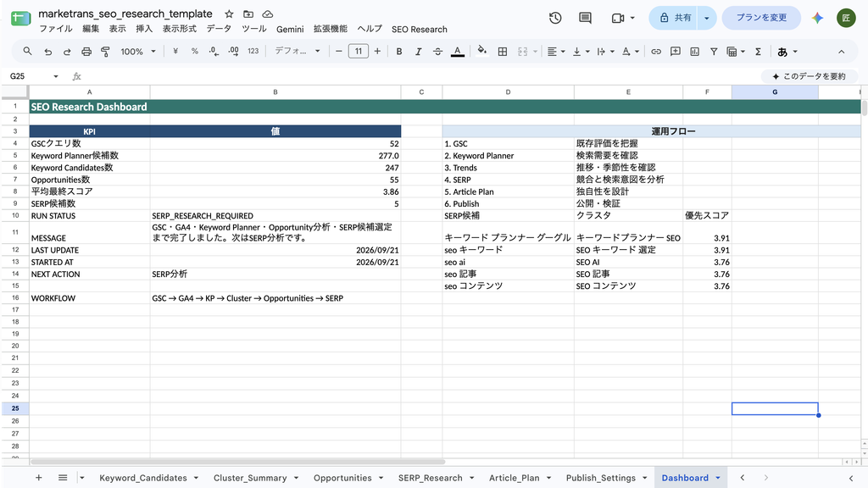
Task: Activate the paint format tool
Action: coord(105,52)
